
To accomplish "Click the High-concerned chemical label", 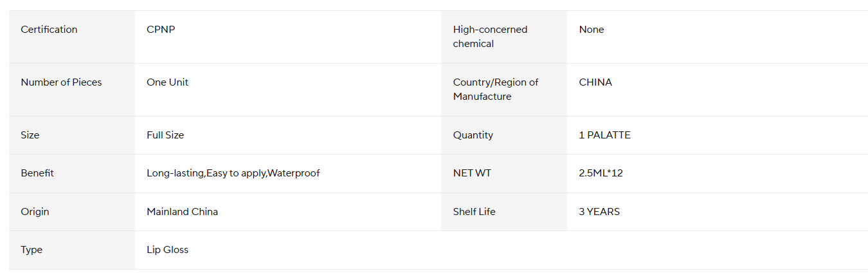I will click(x=490, y=37).
